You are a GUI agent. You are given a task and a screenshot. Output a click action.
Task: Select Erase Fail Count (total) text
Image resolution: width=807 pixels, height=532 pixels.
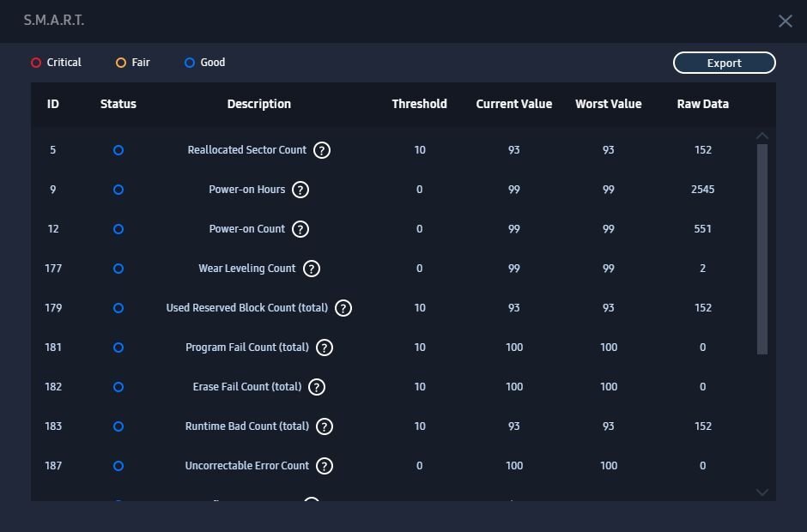point(247,386)
